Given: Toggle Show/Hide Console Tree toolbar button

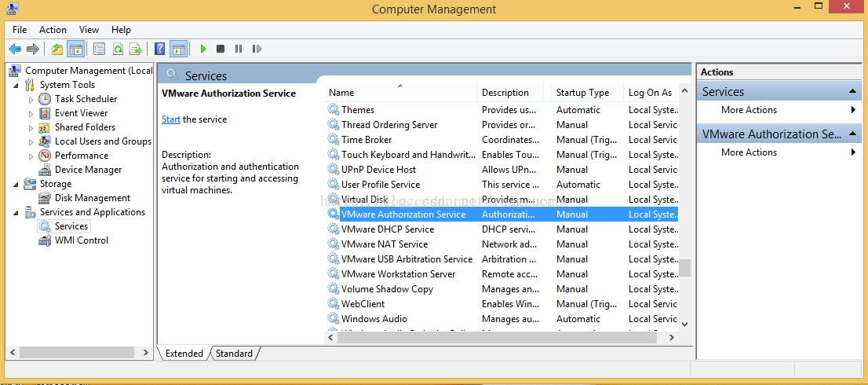Looking at the screenshot, I should pos(75,49).
